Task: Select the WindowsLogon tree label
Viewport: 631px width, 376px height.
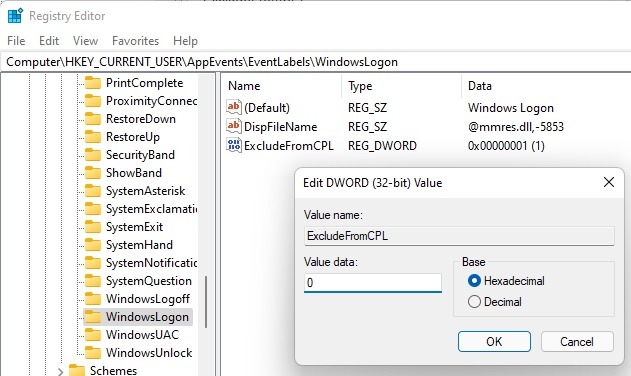Action: tap(147, 317)
